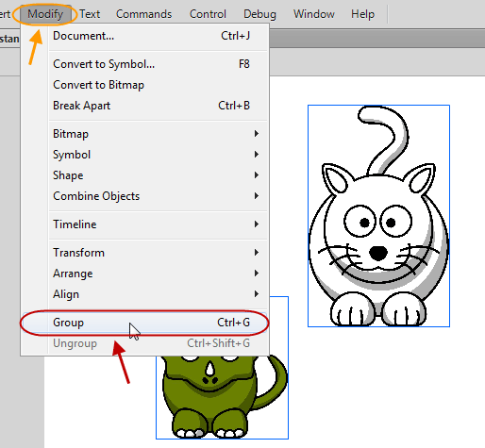This screenshot has height=448, width=485.
Task: Expand the Bitmap submenu
Action: click(144, 134)
